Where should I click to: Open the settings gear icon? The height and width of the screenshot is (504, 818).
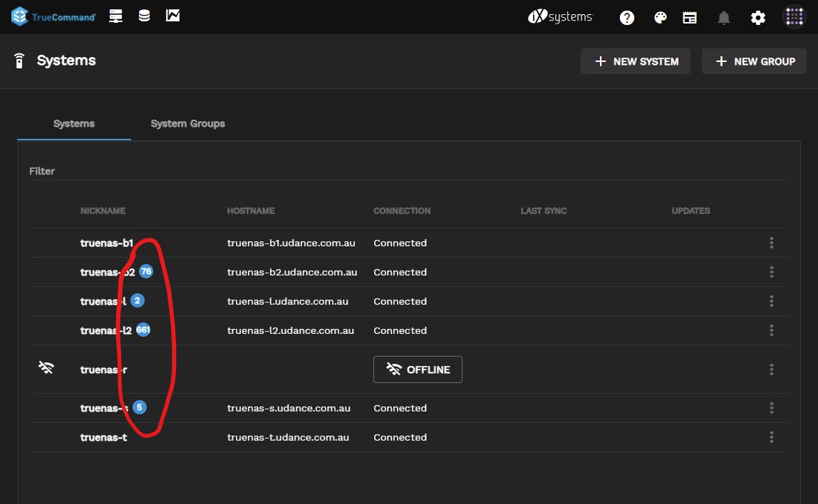[x=758, y=19]
